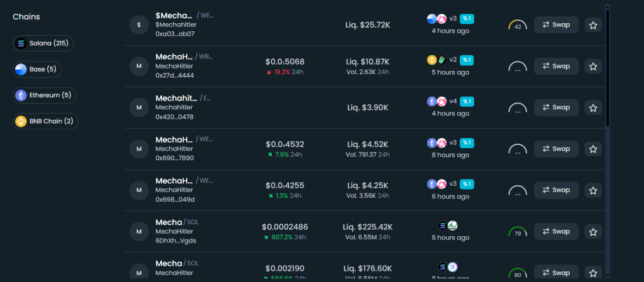Swap the $Mechahitler token
Viewport: 644px width, 282px height.
point(556,25)
